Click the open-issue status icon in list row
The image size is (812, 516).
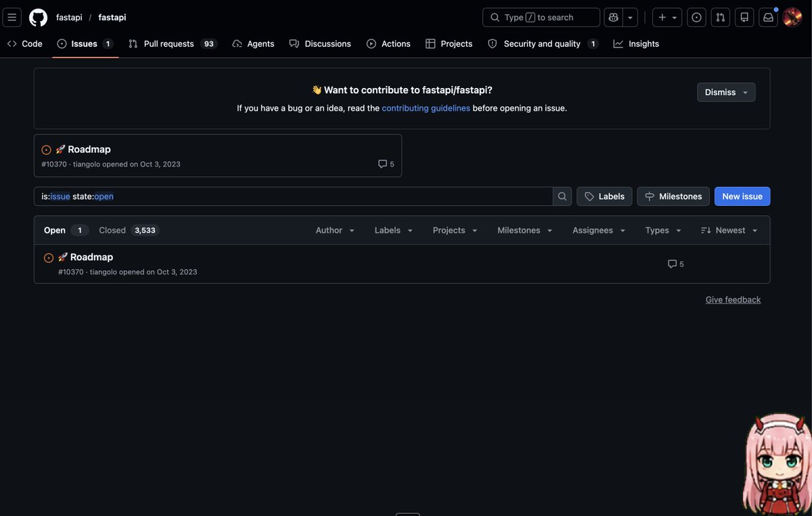click(x=49, y=258)
